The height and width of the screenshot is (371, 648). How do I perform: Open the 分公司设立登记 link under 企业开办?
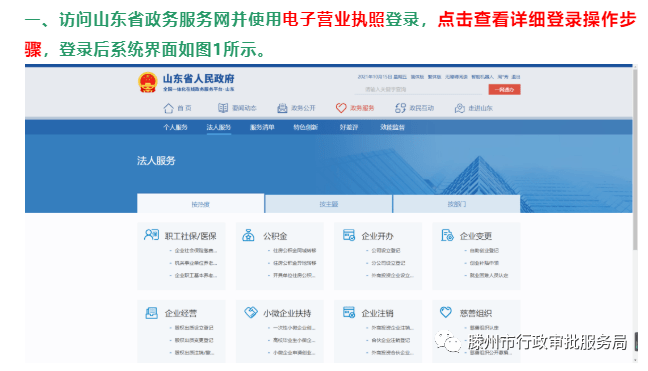pos(388,263)
